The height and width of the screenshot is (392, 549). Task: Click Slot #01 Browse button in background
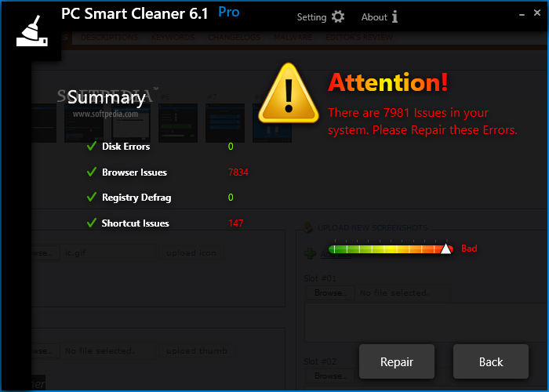(x=330, y=292)
